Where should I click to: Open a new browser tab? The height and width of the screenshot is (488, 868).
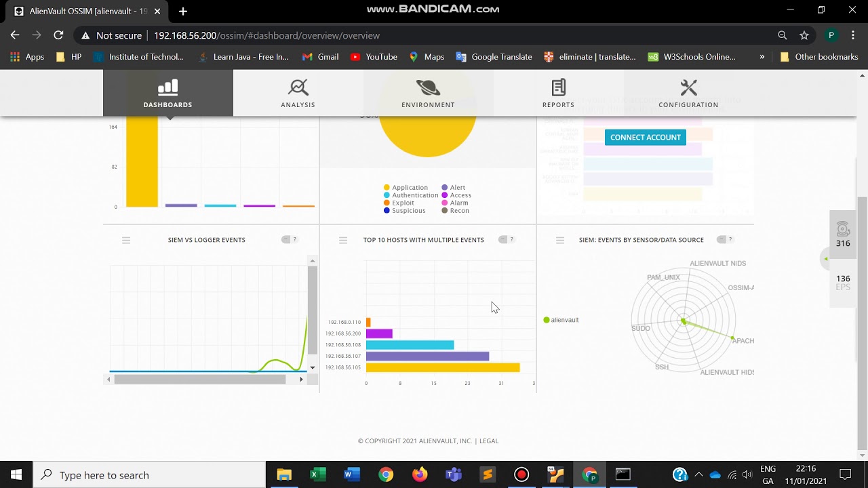[183, 11]
